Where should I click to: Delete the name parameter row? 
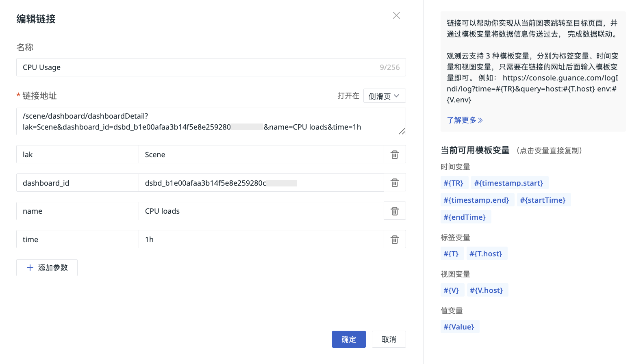tap(395, 211)
